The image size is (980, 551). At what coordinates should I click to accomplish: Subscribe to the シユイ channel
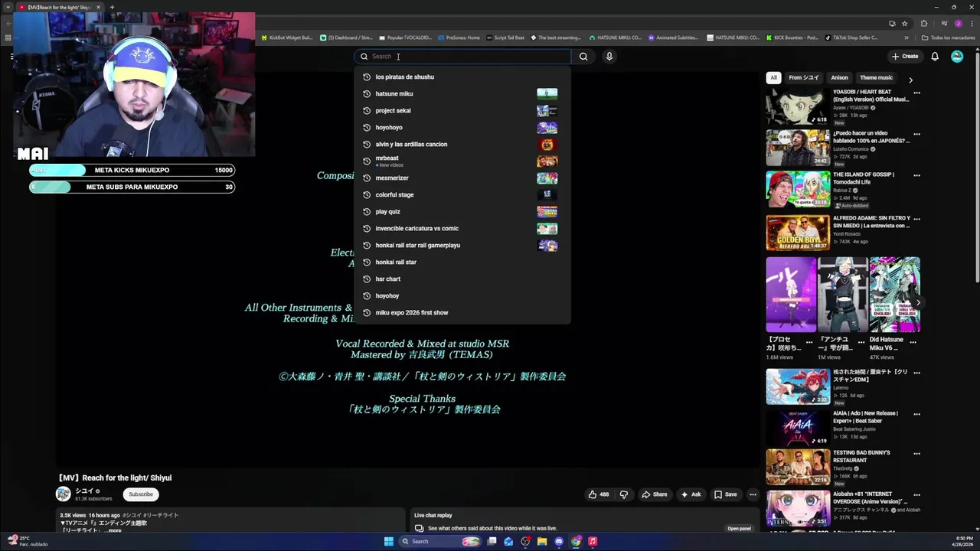click(x=141, y=494)
